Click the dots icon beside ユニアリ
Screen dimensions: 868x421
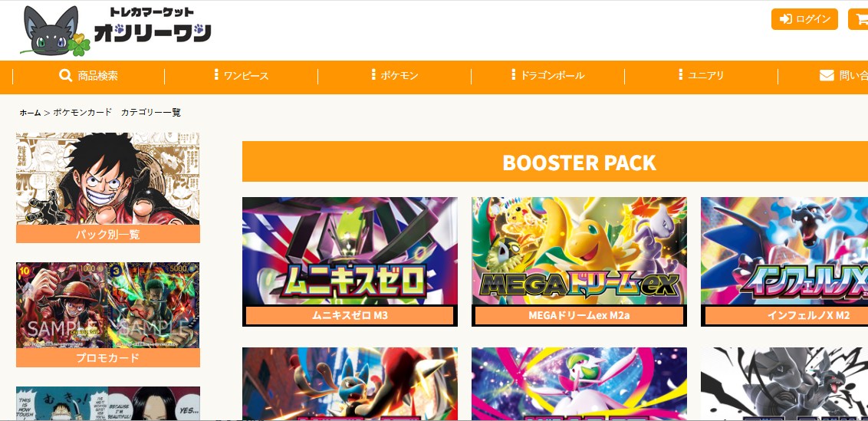pos(680,74)
